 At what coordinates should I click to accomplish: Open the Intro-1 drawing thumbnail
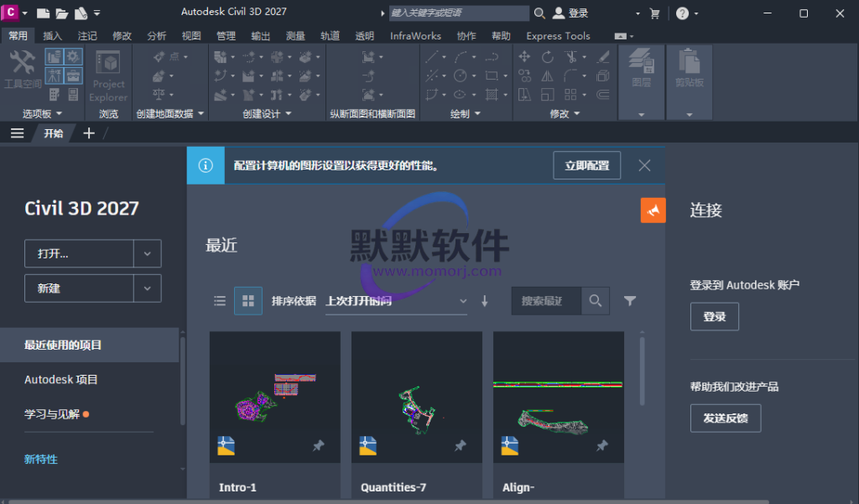pos(275,397)
